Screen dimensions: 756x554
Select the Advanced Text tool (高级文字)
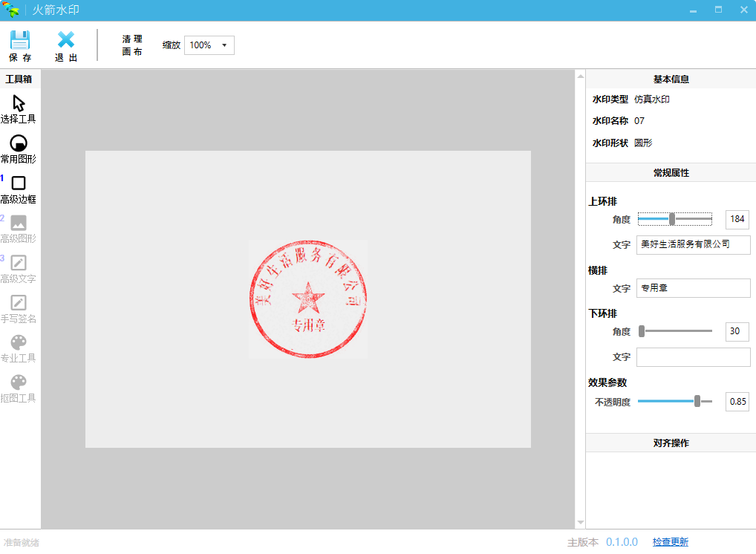tap(19, 270)
